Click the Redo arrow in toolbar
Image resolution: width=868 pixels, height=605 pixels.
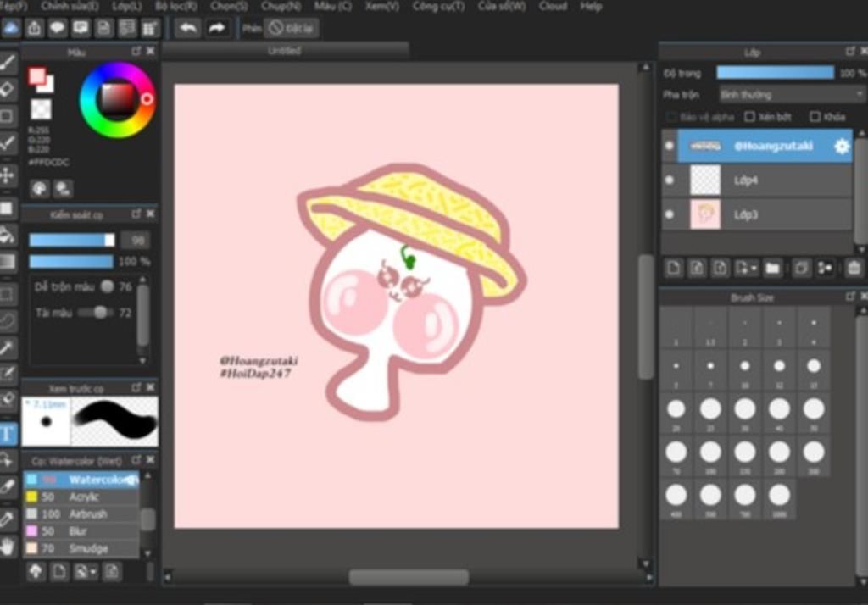point(217,28)
